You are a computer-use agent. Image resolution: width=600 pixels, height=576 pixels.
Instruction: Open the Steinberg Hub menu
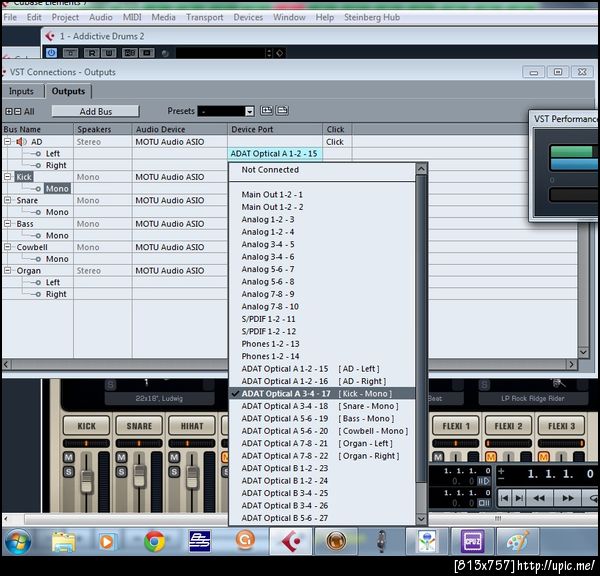372,17
